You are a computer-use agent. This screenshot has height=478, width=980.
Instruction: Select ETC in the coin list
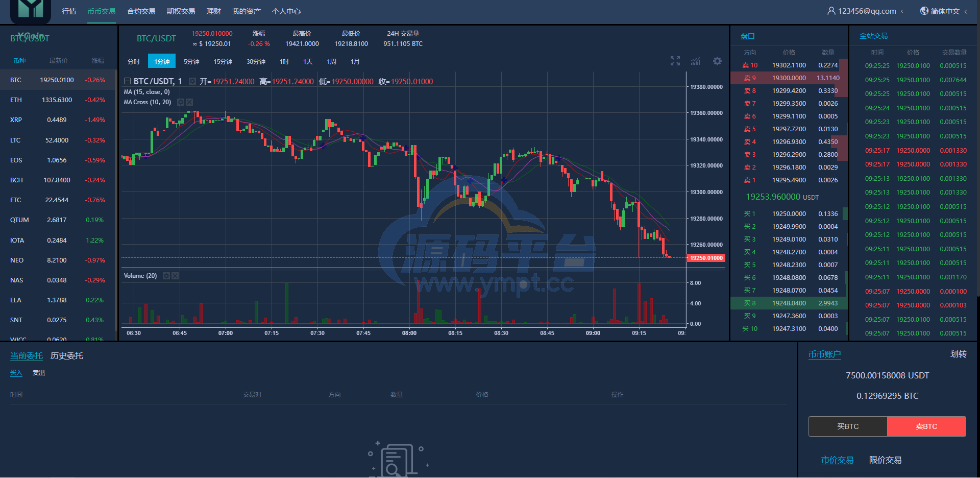tap(58, 200)
